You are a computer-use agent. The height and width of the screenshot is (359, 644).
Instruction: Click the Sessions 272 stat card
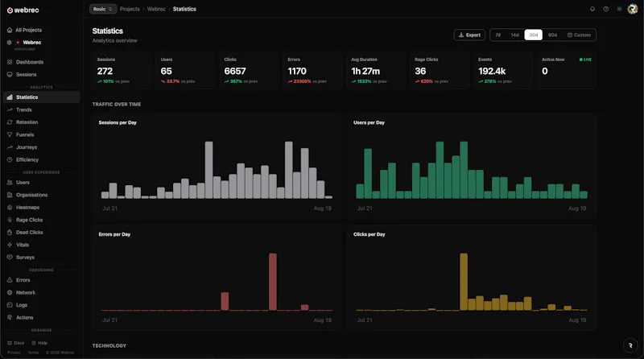[x=122, y=71]
